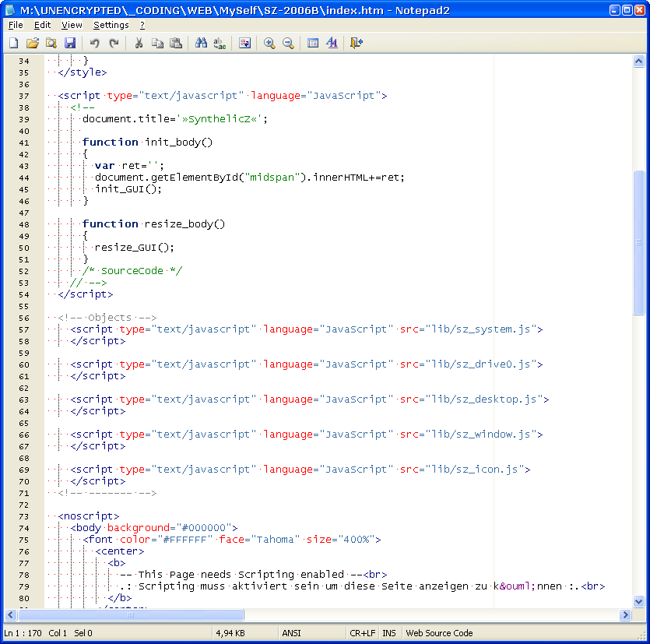Zoom out with the magnifier minus icon
This screenshot has width=650, height=644.
point(288,43)
